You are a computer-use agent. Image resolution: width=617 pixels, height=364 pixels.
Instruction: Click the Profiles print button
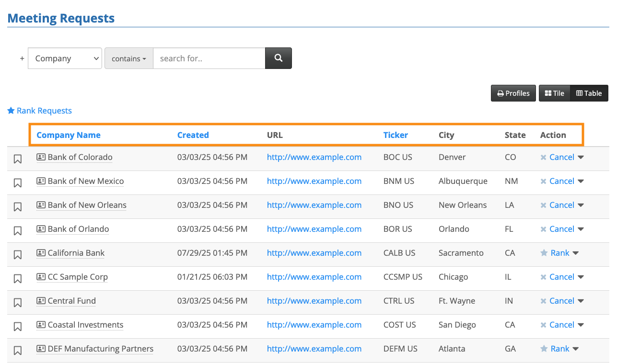coord(513,93)
